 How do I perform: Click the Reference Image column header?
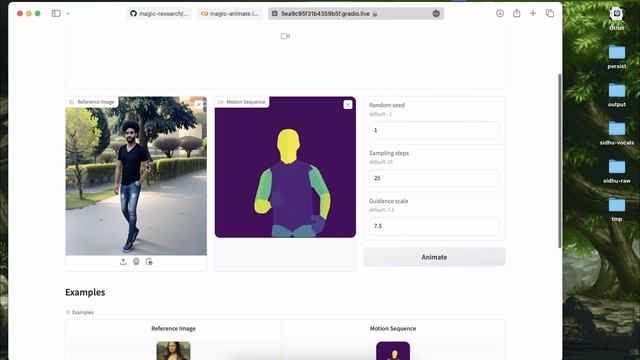click(x=173, y=329)
